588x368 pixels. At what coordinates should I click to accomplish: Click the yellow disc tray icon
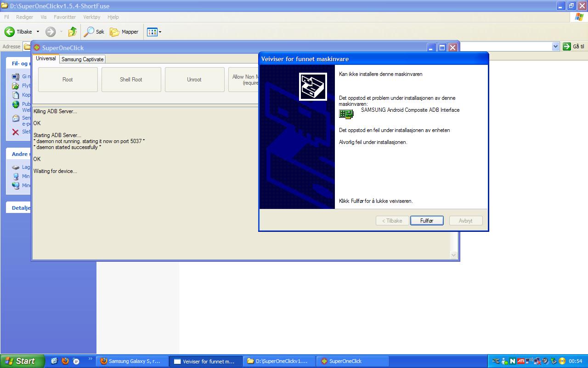pyautogui.click(x=562, y=361)
